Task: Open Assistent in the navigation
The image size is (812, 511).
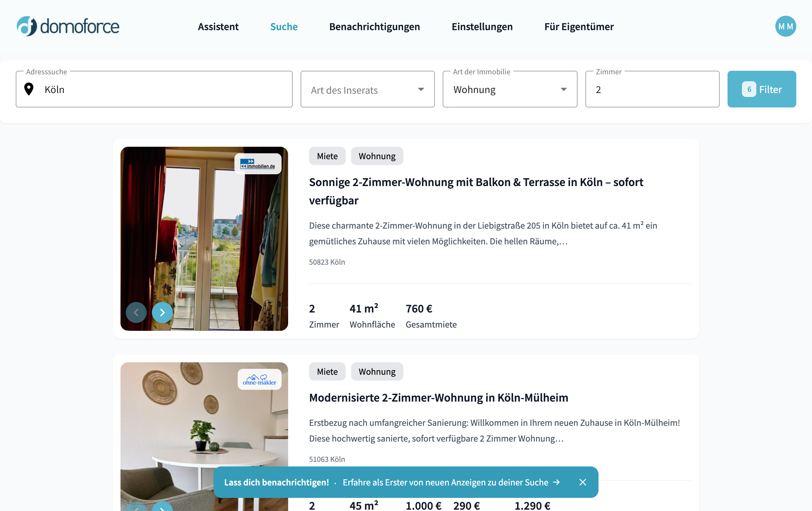Action: (x=218, y=27)
